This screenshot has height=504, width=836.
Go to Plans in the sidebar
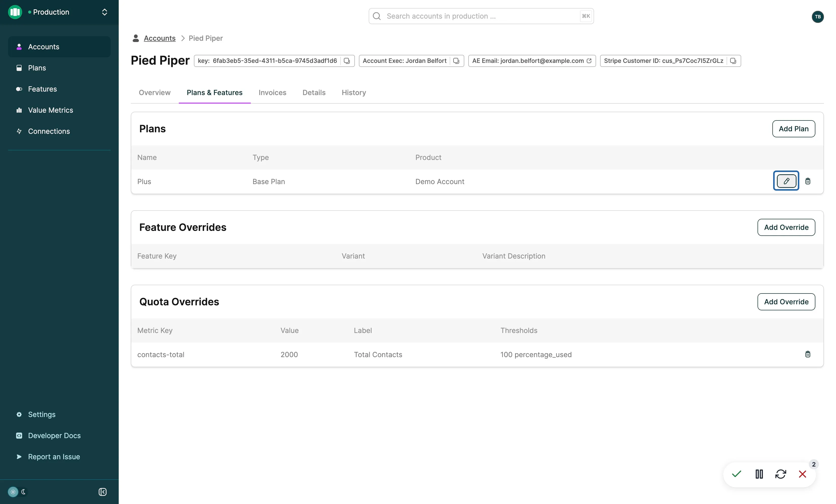pos(59,68)
